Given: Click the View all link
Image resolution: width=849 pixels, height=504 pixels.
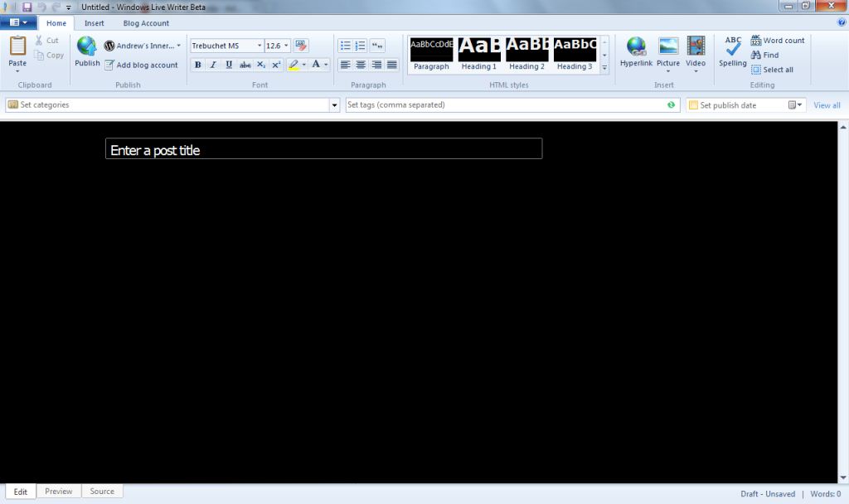Looking at the screenshot, I should coord(827,105).
